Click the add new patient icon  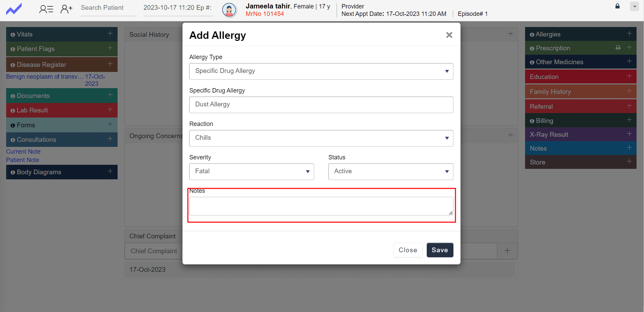[66, 9]
